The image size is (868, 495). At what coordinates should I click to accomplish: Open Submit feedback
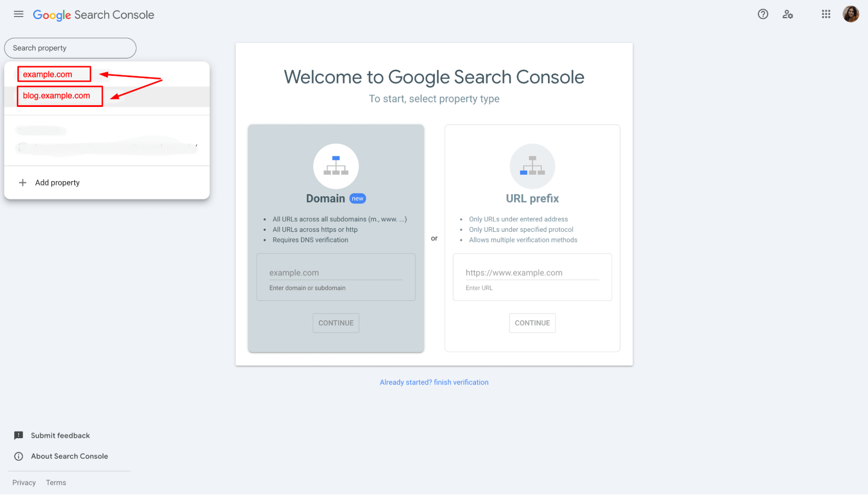pyautogui.click(x=60, y=435)
